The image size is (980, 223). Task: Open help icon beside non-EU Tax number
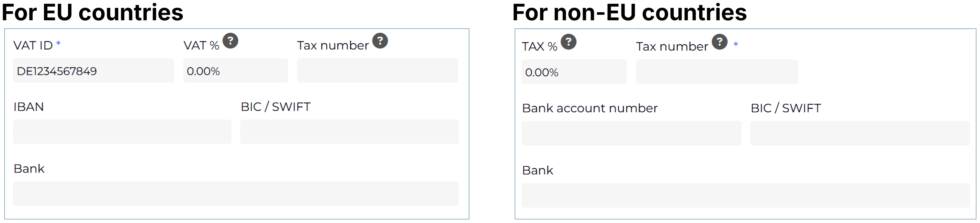tap(719, 42)
